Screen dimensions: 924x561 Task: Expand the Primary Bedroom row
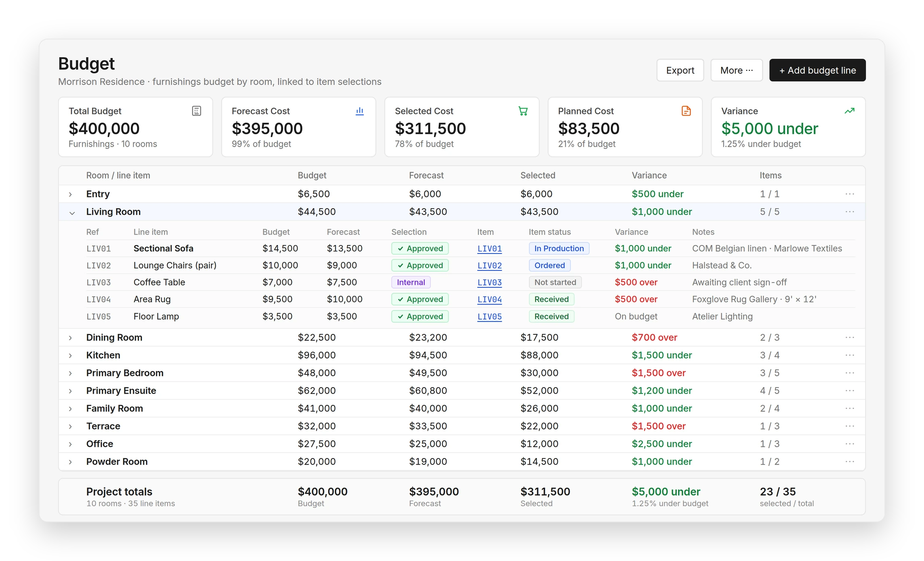click(x=71, y=373)
